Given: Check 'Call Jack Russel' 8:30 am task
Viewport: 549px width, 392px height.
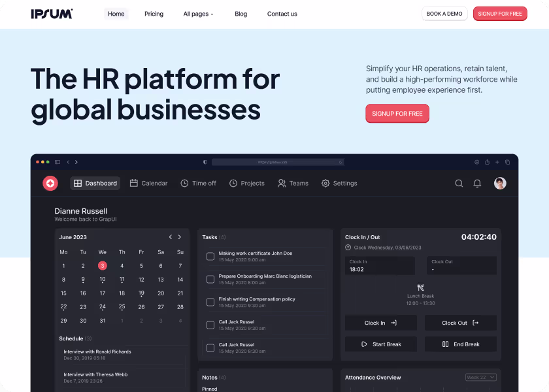Looking at the screenshot, I should [x=210, y=348].
